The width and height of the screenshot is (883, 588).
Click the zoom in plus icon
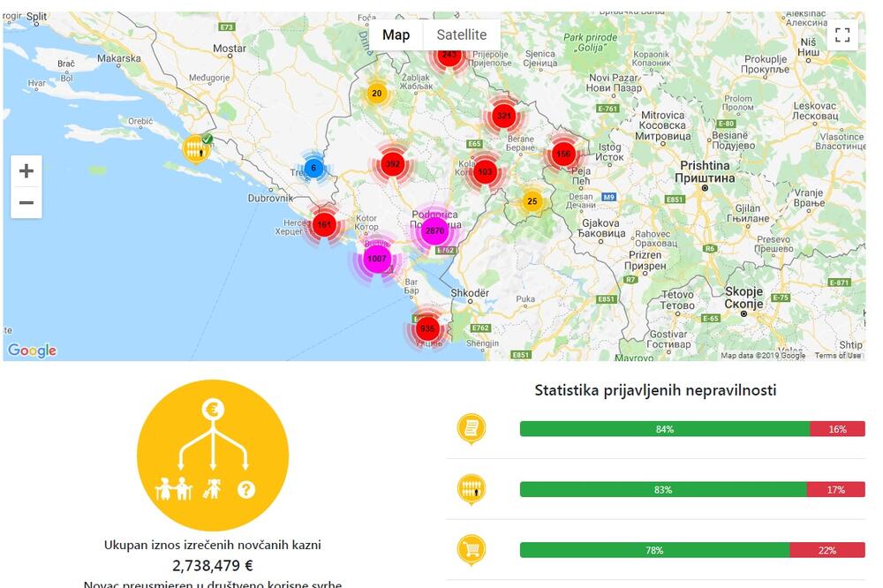[x=26, y=170]
